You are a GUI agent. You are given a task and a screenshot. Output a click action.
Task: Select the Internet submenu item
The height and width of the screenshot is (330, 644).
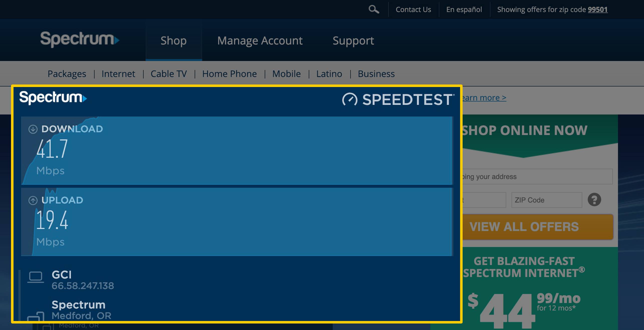click(x=118, y=74)
